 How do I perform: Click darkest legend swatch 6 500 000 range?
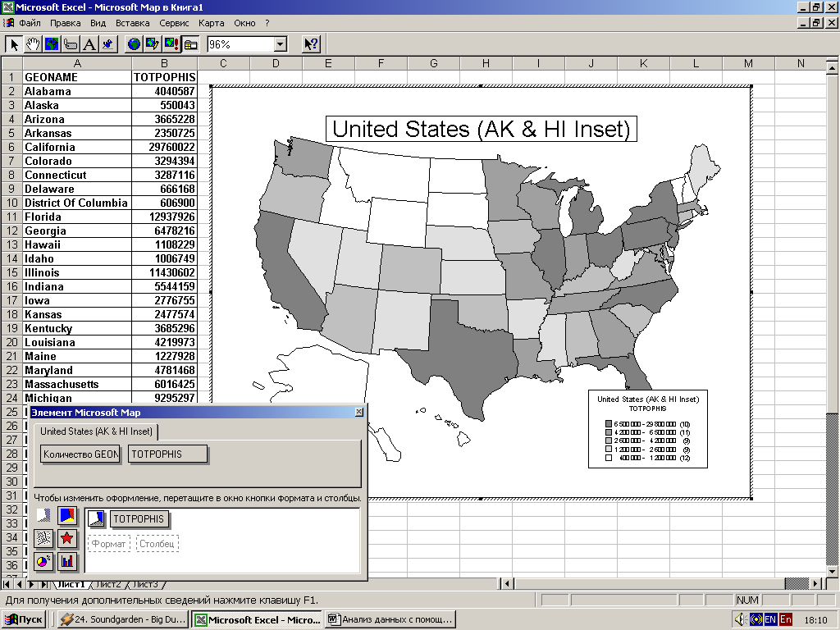(x=608, y=424)
